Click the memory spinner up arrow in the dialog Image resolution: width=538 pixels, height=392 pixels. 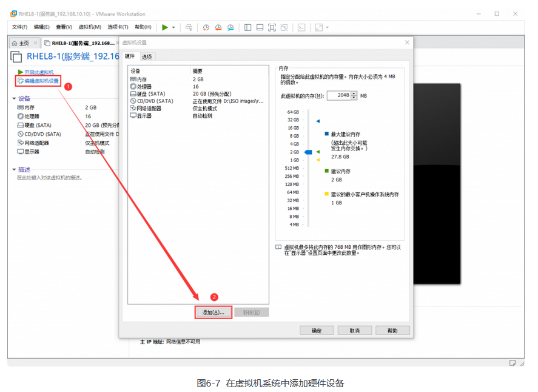pyautogui.click(x=354, y=93)
